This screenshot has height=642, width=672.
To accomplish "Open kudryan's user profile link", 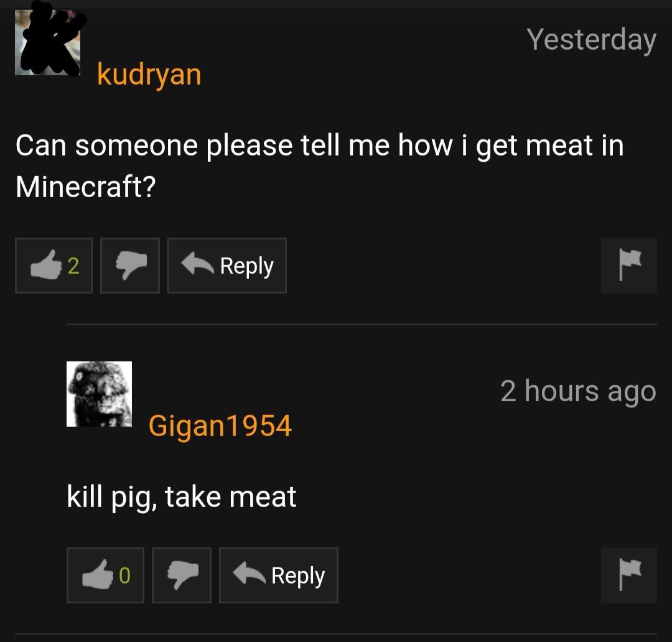I will click(x=149, y=75).
